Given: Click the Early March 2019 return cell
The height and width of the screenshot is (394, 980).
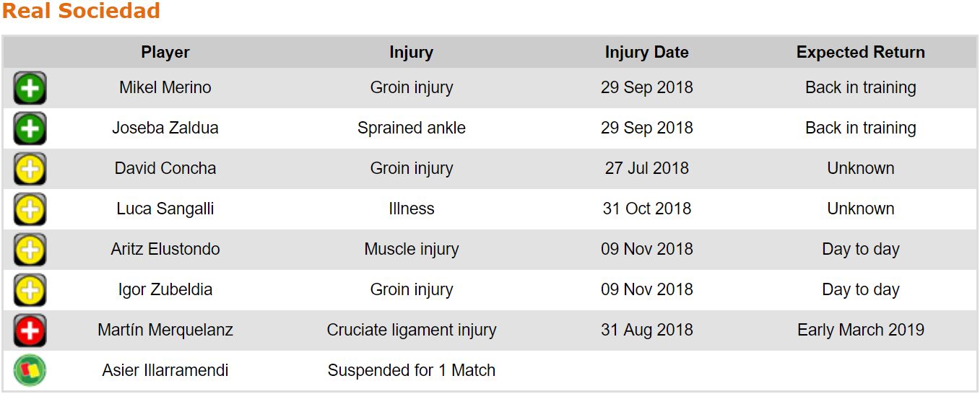Looking at the screenshot, I should (x=860, y=330).
